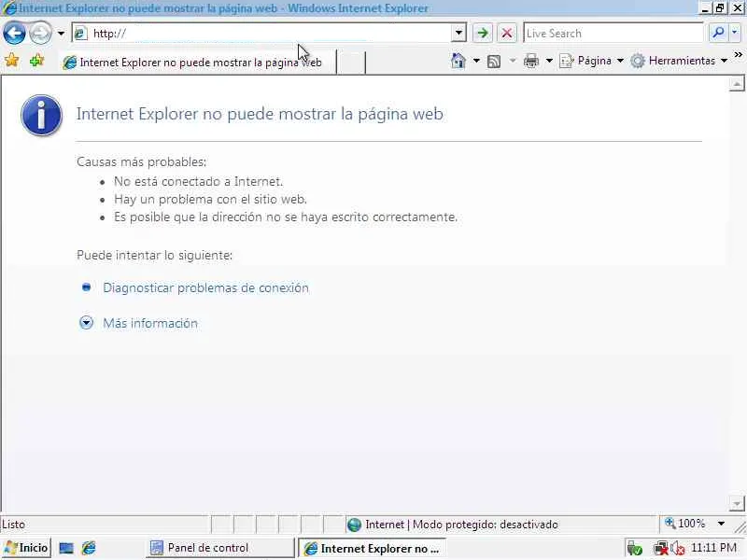Click the scrollbar down arrow

click(737, 503)
